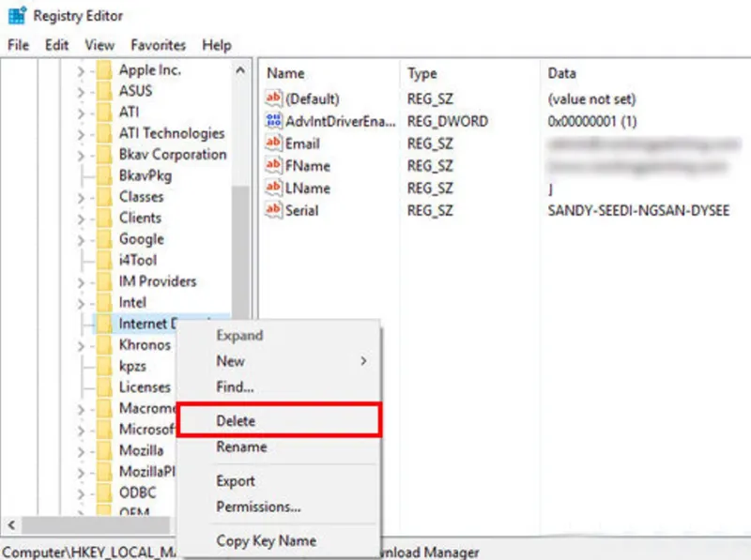This screenshot has width=751, height=560.
Task: Click the Name column header
Action: (286, 73)
